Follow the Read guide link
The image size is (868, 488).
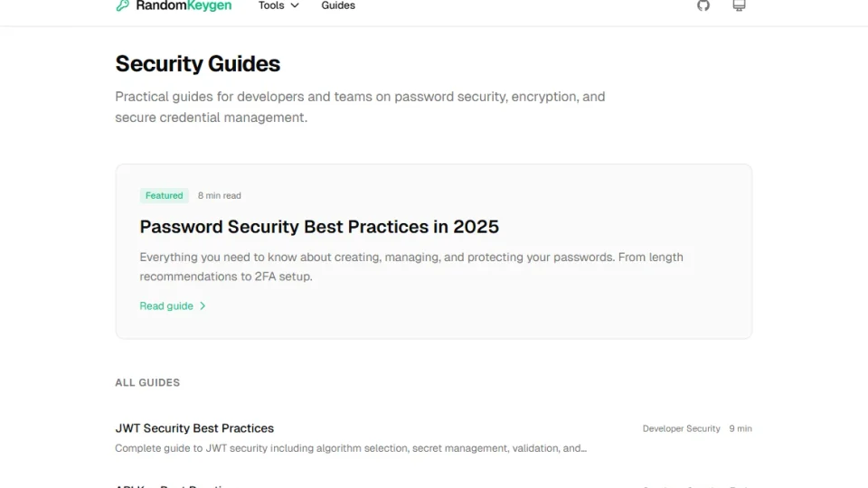pyautogui.click(x=166, y=306)
